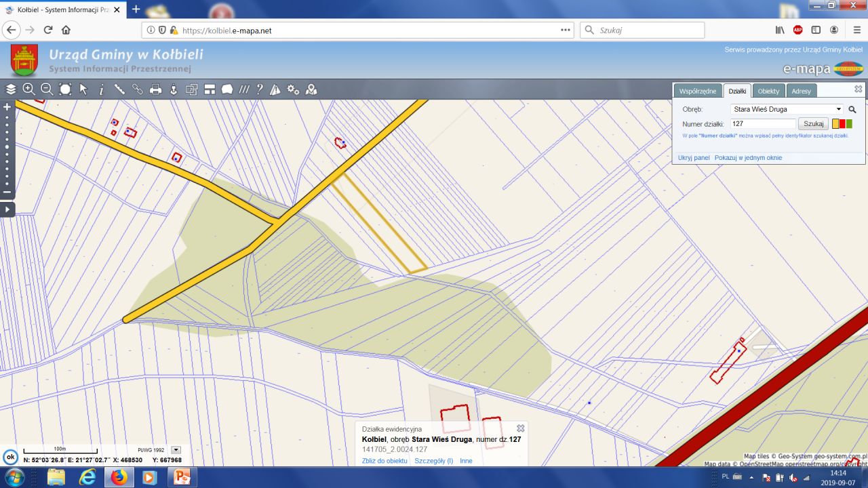The width and height of the screenshot is (868, 488).
Task: Activate the object info tool
Action: 102,89
